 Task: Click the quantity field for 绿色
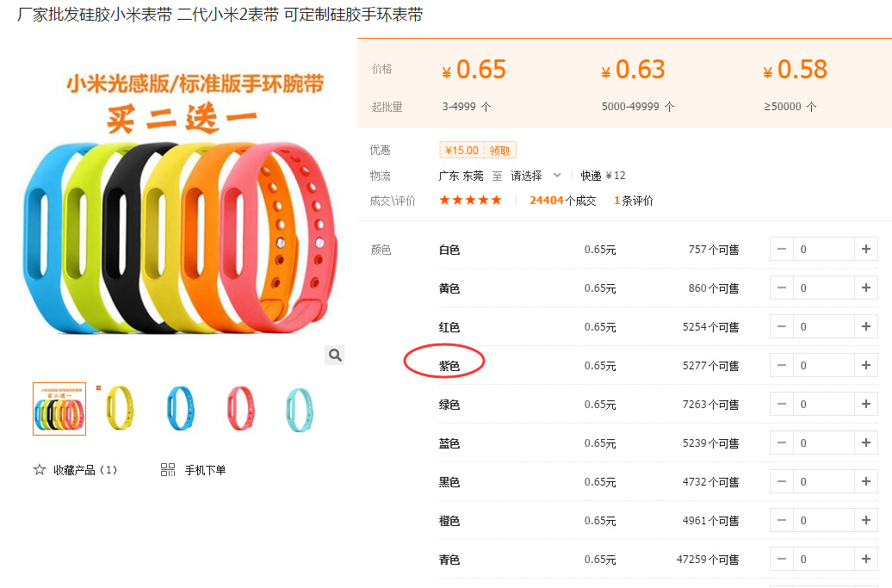(824, 404)
